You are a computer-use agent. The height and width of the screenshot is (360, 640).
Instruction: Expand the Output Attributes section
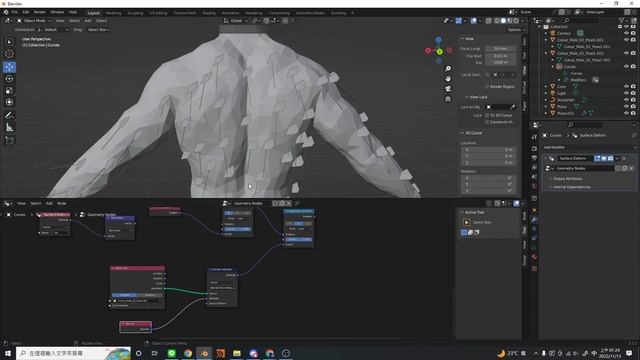point(568,179)
